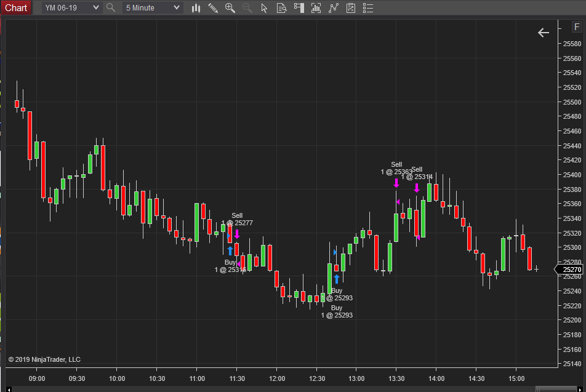Image resolution: width=586 pixels, height=392 pixels.
Task: Select the cursor pointer tool icon
Action: [x=264, y=8]
